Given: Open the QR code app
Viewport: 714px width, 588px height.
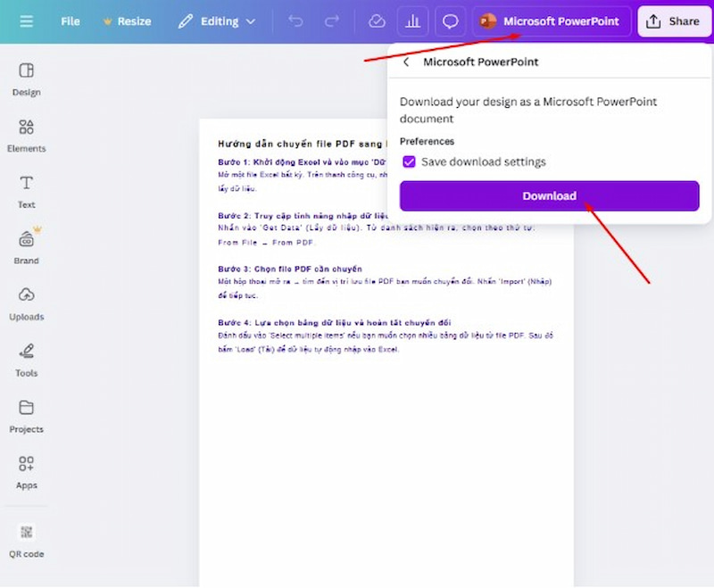Looking at the screenshot, I should (27, 540).
